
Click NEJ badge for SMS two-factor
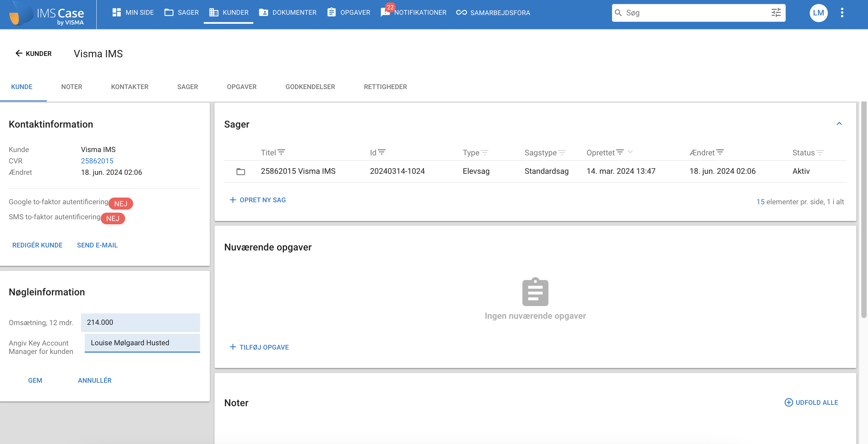(x=113, y=218)
